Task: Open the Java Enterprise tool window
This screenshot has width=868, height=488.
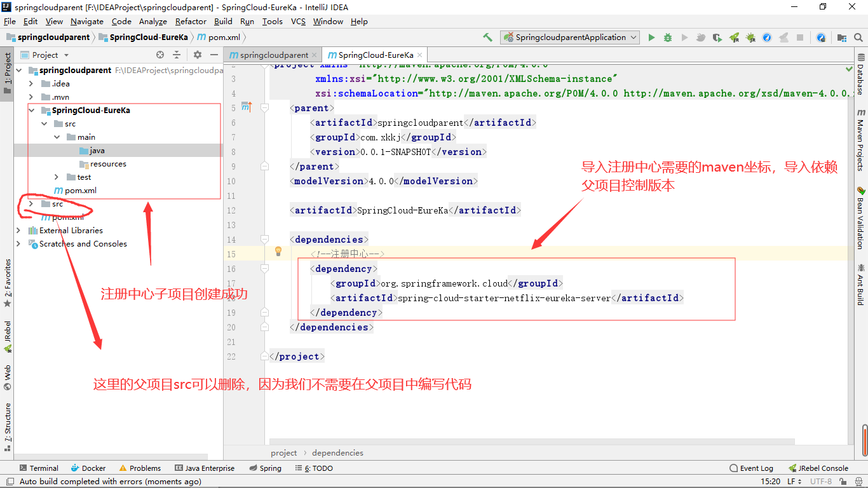Action: (205, 468)
